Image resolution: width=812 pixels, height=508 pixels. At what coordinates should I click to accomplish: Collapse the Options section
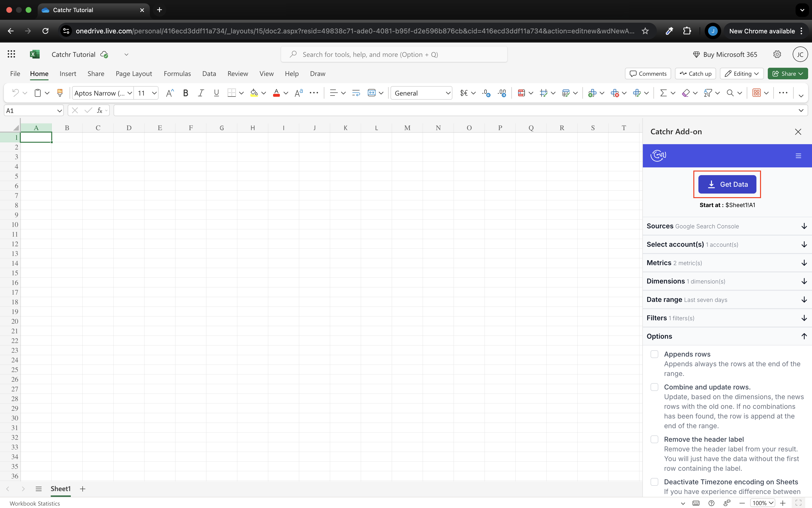[x=727, y=336]
